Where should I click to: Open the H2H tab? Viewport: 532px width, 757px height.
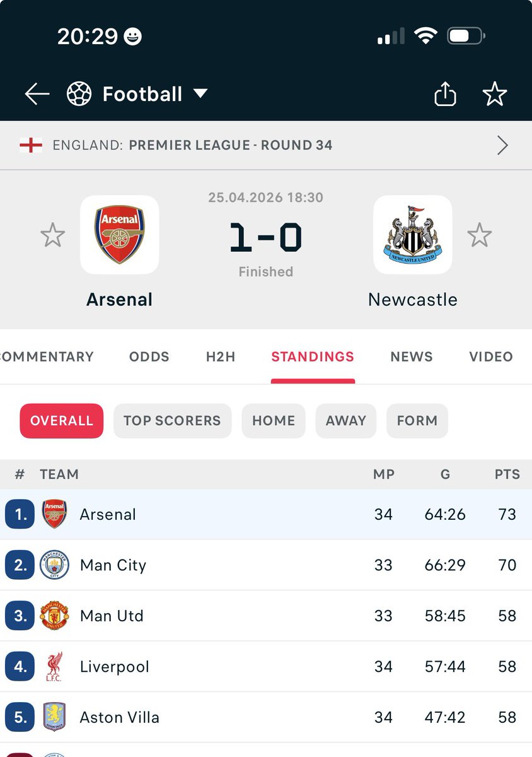coord(221,357)
